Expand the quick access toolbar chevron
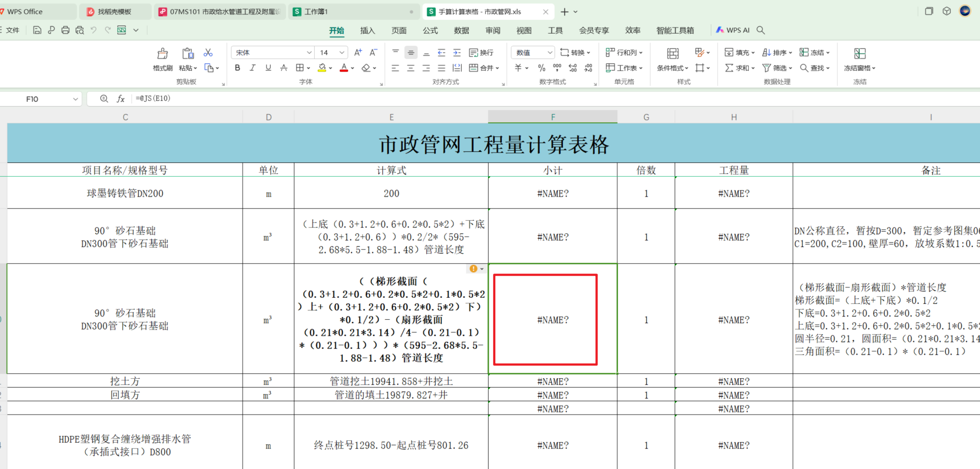 [136, 30]
